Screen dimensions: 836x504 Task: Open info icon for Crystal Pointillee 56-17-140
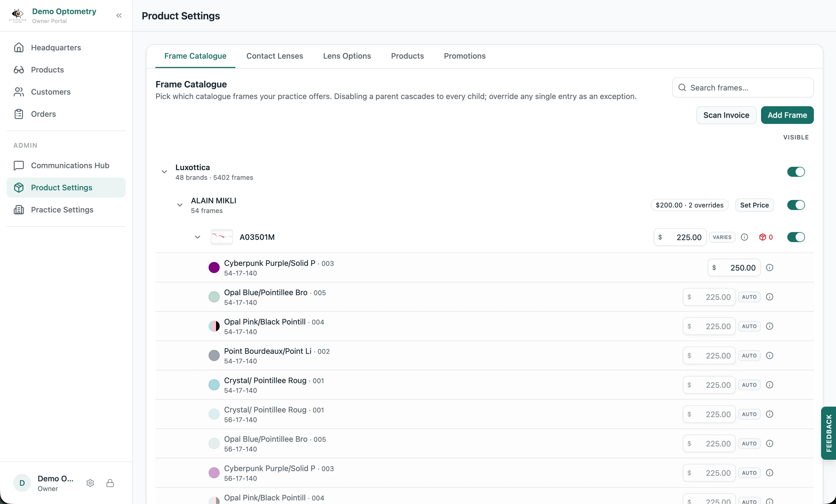point(770,414)
